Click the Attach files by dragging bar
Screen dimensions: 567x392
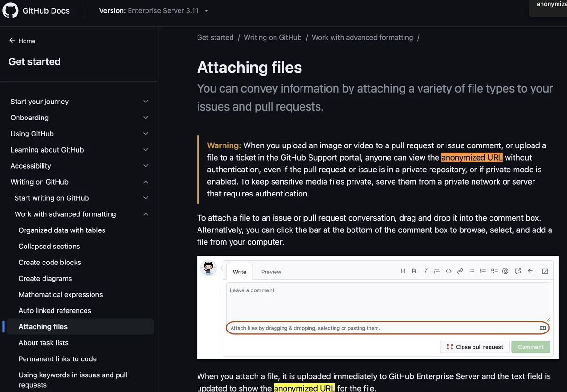[x=388, y=328]
